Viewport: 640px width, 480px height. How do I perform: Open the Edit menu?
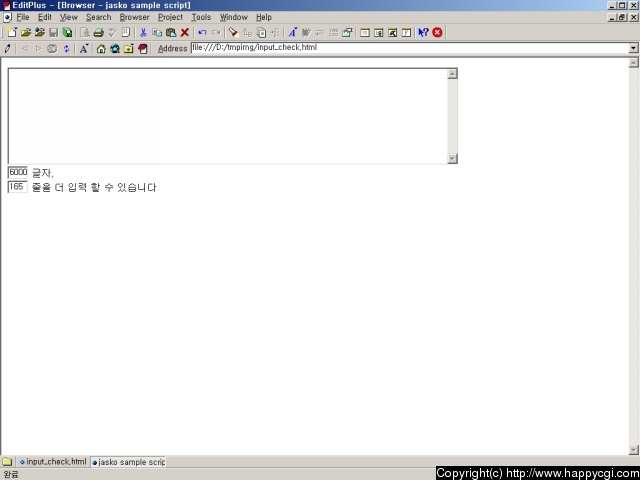tap(45, 17)
